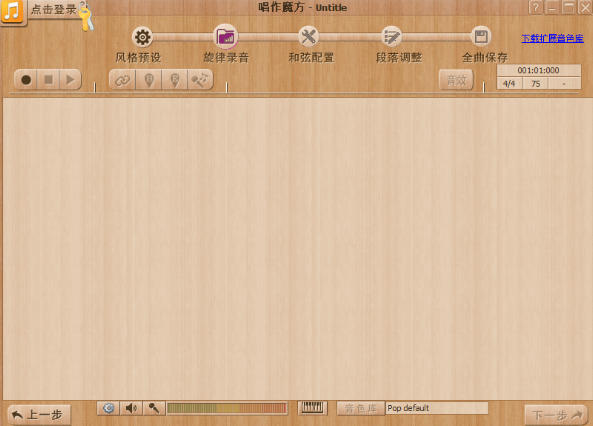The height and width of the screenshot is (426, 593).
Task: Click the orange music note app logo
Action: point(12,11)
